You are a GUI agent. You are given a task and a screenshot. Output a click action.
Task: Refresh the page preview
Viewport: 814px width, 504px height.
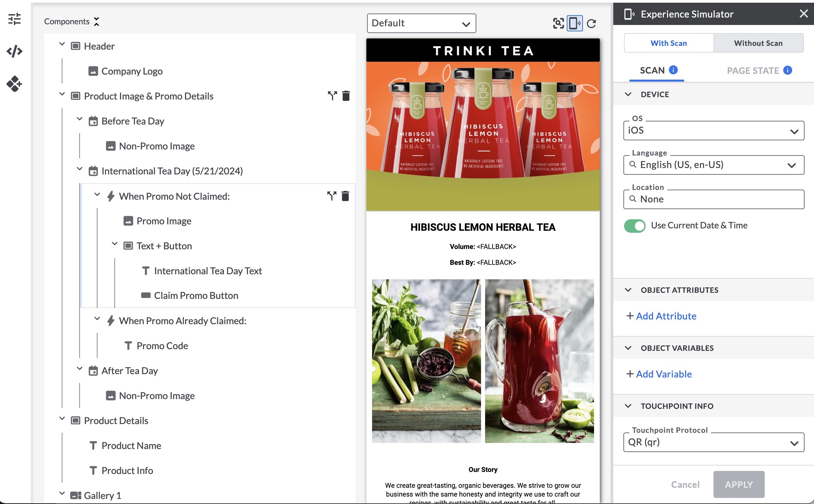point(591,24)
